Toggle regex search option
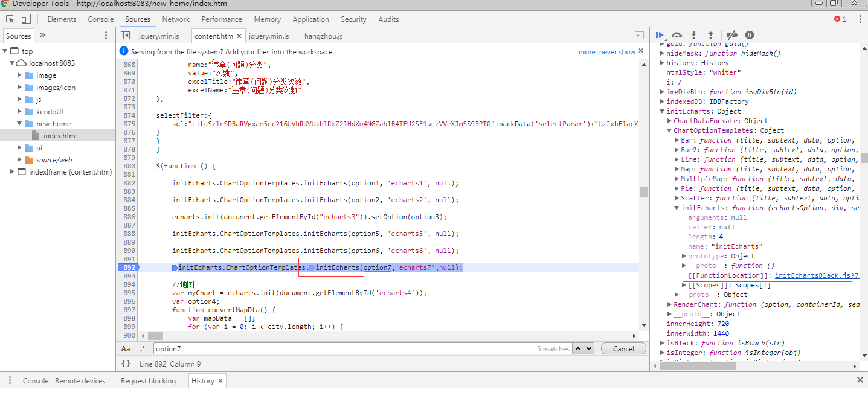 [143, 348]
